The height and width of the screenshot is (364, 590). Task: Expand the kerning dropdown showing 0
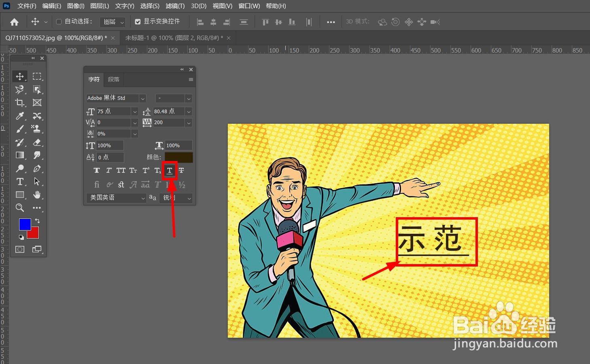135,123
